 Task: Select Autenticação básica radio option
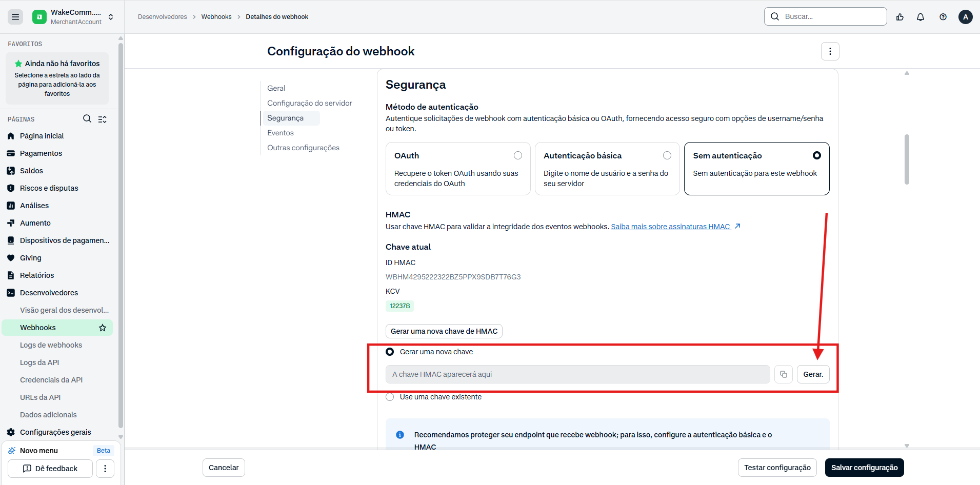point(667,155)
